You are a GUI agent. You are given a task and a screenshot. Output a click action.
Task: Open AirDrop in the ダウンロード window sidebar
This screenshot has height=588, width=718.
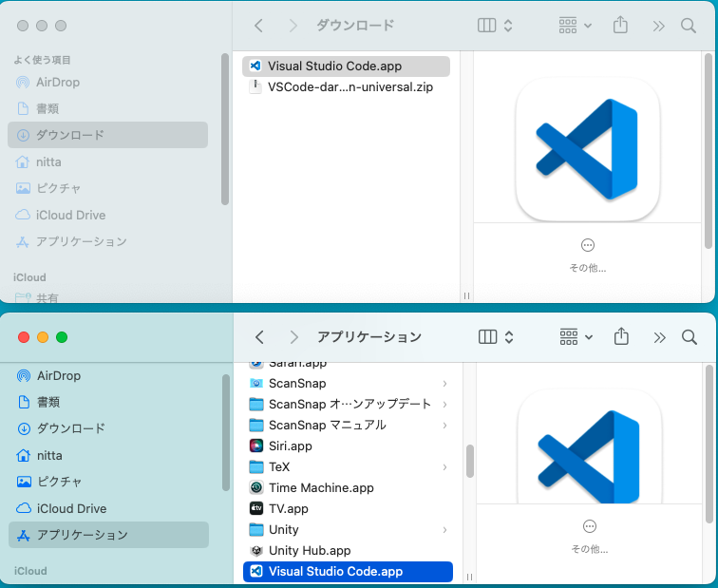57,82
